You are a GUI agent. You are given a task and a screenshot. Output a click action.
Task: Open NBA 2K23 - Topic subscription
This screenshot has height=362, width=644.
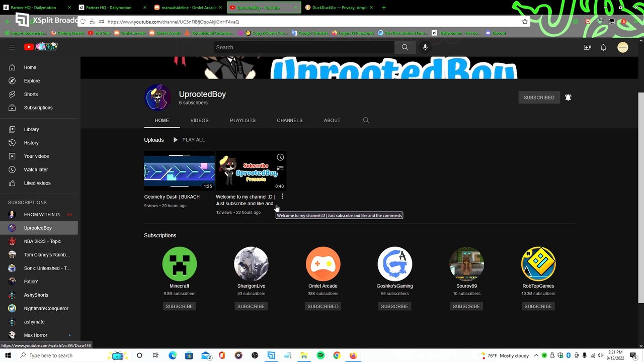39,241
